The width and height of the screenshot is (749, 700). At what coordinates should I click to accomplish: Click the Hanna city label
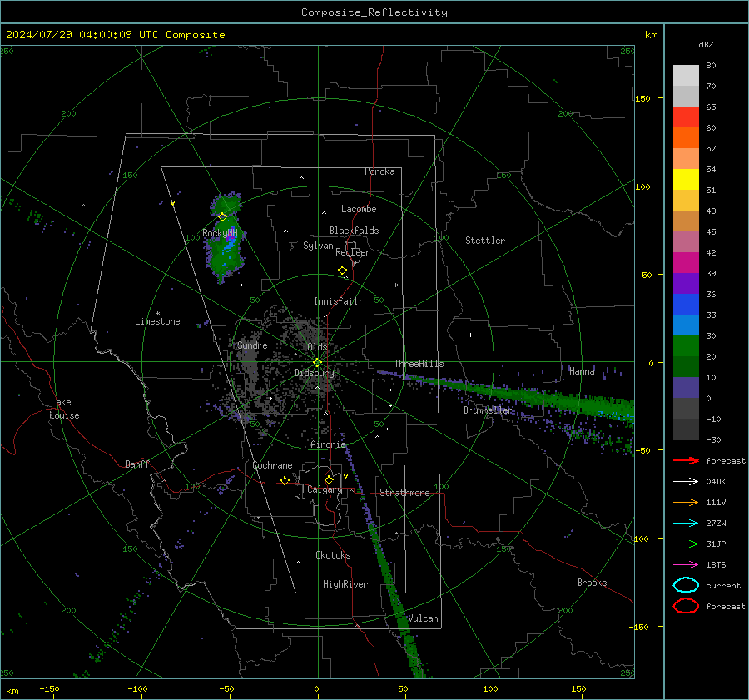tap(582, 371)
